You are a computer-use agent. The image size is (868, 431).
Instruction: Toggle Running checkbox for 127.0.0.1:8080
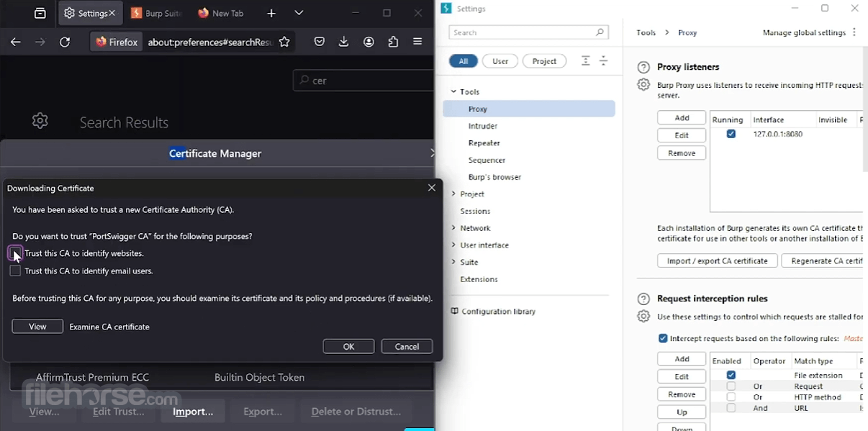[731, 134]
